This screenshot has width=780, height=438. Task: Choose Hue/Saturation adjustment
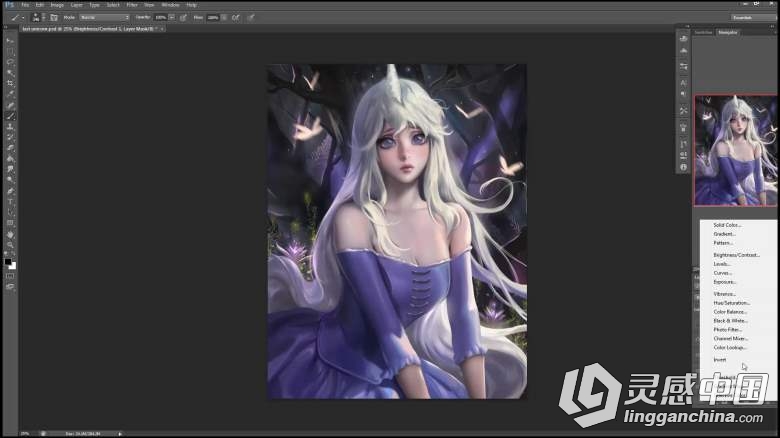coord(731,303)
